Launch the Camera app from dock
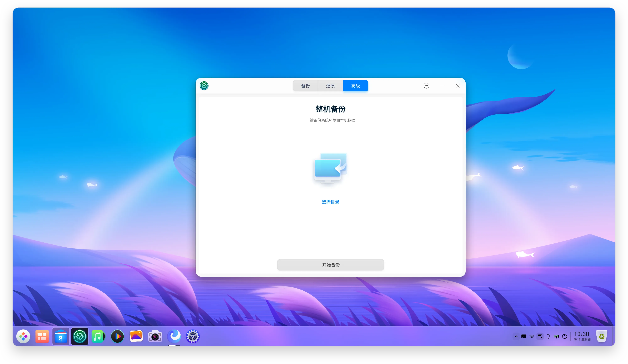The height and width of the screenshot is (364, 628). (155, 337)
